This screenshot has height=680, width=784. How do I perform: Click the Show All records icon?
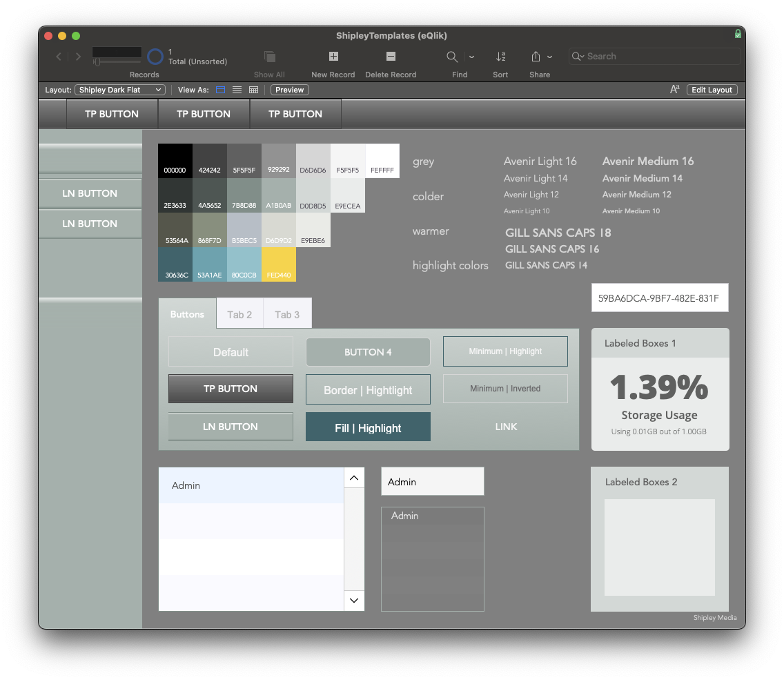point(268,57)
